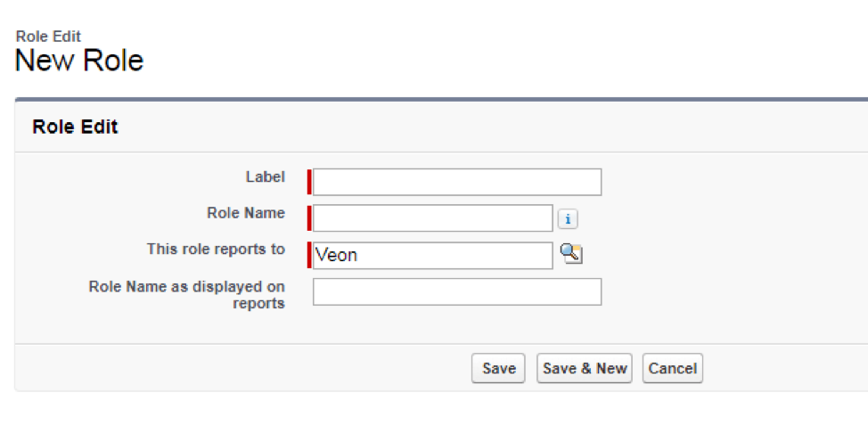The width and height of the screenshot is (868, 434).
Task: Click the red required marker beside Label field
Action: point(309,182)
